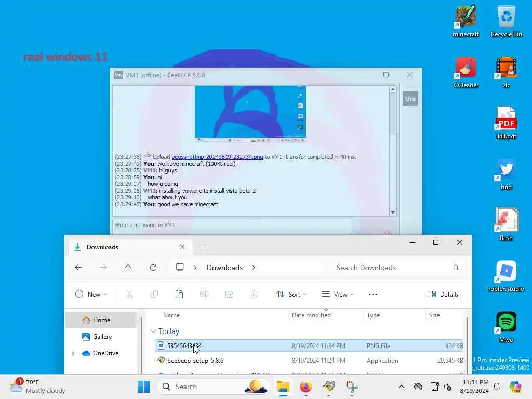
Task: Launch CCleaner from the desktop
Action: 465,73
